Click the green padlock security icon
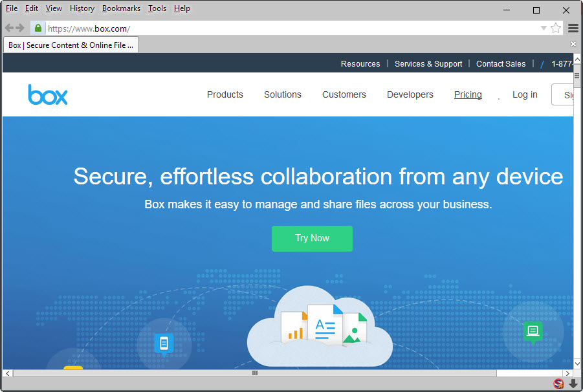The height and width of the screenshot is (392, 583). tap(38, 28)
